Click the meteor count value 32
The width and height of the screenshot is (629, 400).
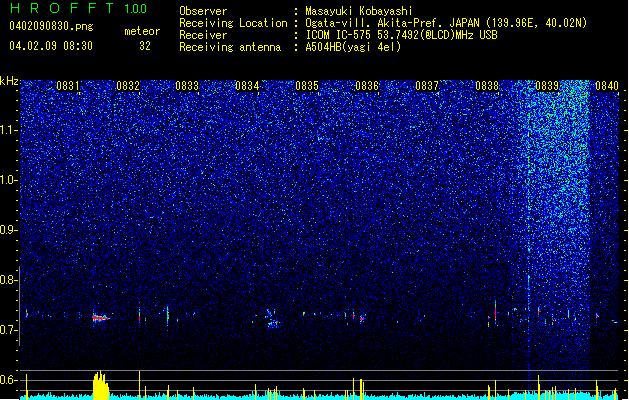[145, 46]
